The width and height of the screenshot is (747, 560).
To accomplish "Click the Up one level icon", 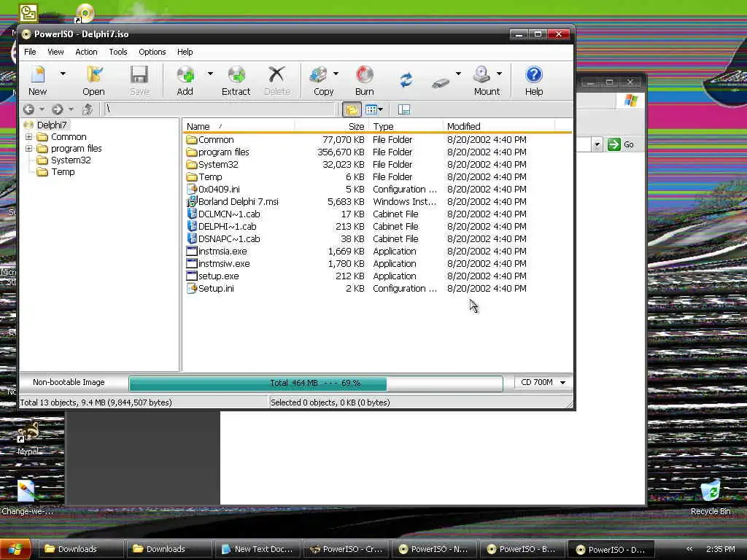I will click(88, 109).
